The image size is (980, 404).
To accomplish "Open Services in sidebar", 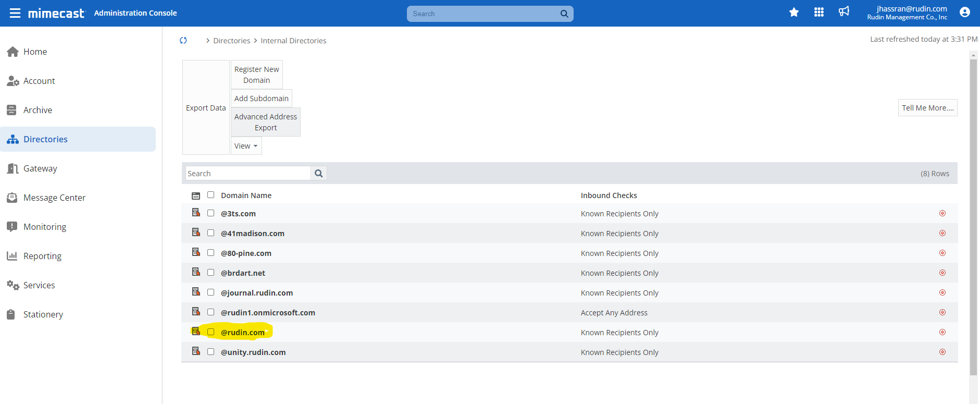I will pos(78,285).
